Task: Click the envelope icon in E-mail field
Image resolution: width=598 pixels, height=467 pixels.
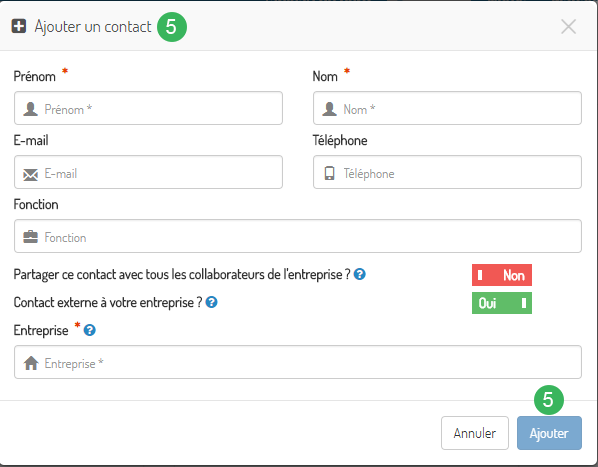Action: coord(31,175)
